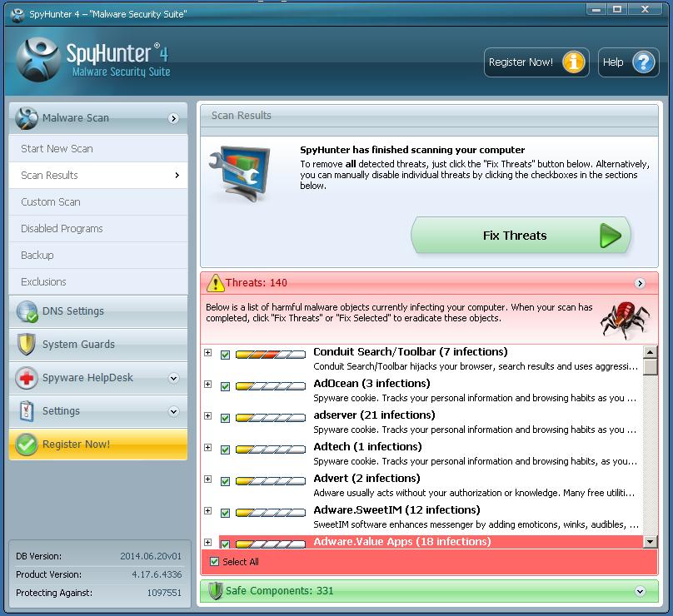673x616 pixels.
Task: Click the adserver threat level bar
Action: [x=271, y=418]
